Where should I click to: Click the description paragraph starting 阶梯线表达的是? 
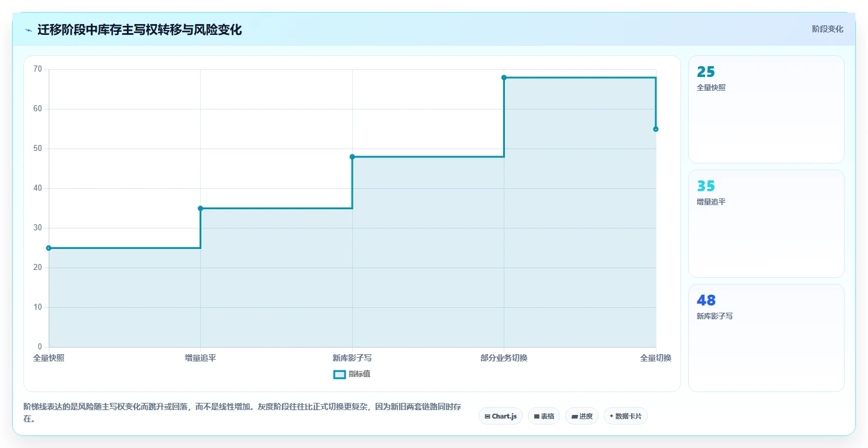point(242,413)
